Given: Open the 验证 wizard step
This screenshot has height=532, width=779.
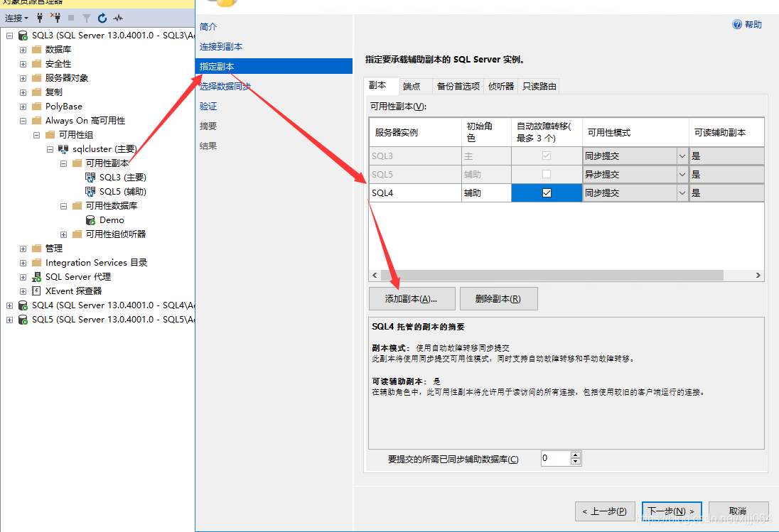Looking at the screenshot, I should tap(208, 107).
